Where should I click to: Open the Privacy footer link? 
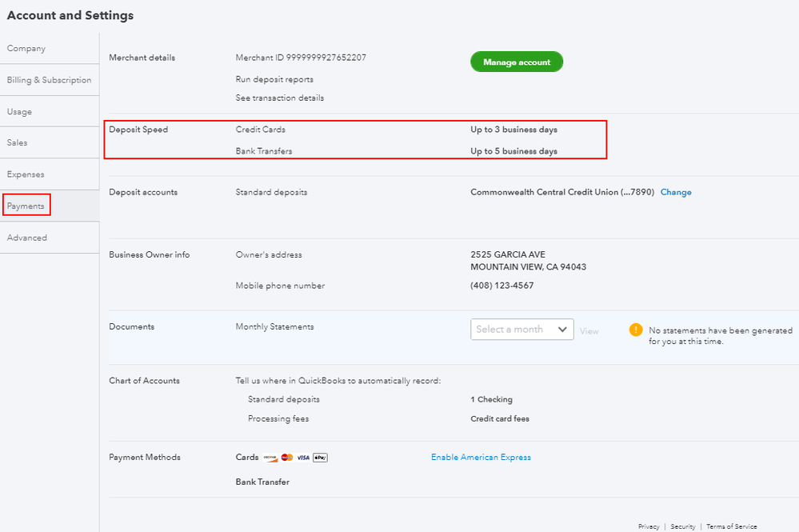click(649, 526)
